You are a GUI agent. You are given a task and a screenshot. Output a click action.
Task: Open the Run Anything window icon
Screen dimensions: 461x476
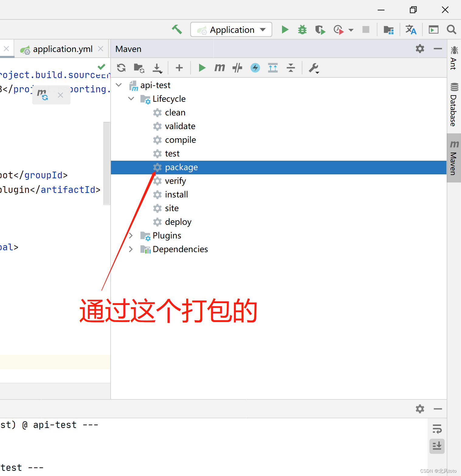point(434,29)
